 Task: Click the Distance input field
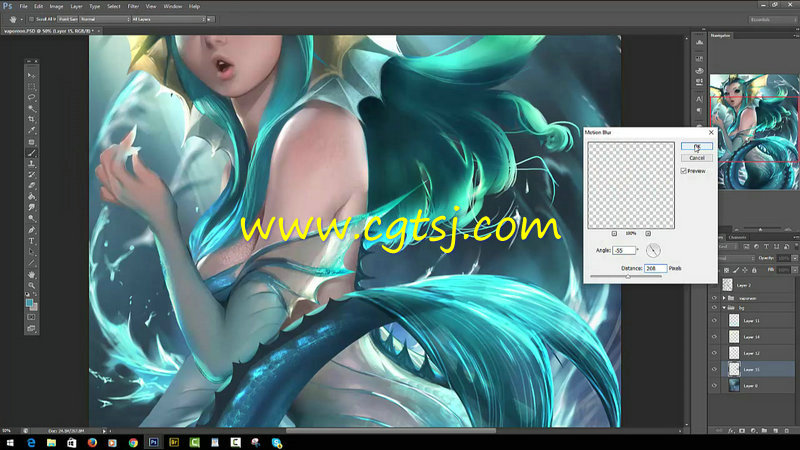(x=656, y=268)
